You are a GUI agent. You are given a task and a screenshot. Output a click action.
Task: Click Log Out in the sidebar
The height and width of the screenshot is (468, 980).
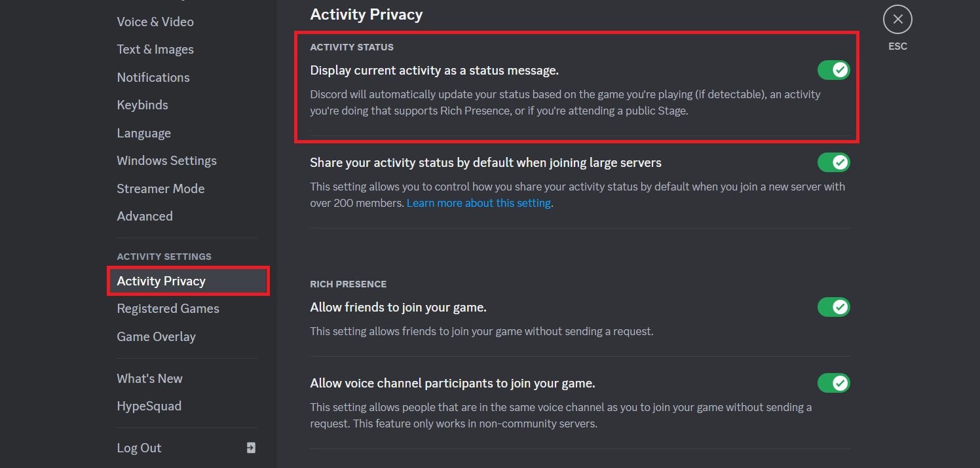(138, 448)
